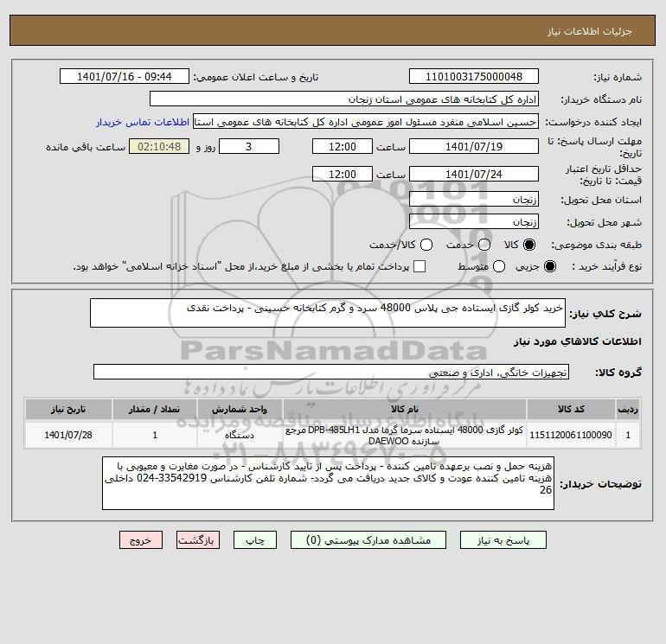Click the need date cell 1401/07/28

pos(68,435)
